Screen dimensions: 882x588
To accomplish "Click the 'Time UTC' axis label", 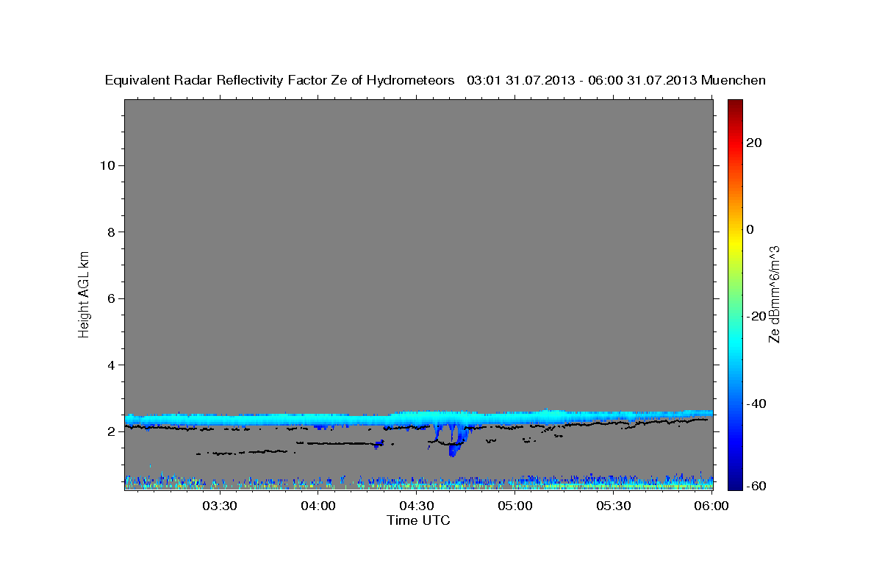I will pyautogui.click(x=418, y=520).
